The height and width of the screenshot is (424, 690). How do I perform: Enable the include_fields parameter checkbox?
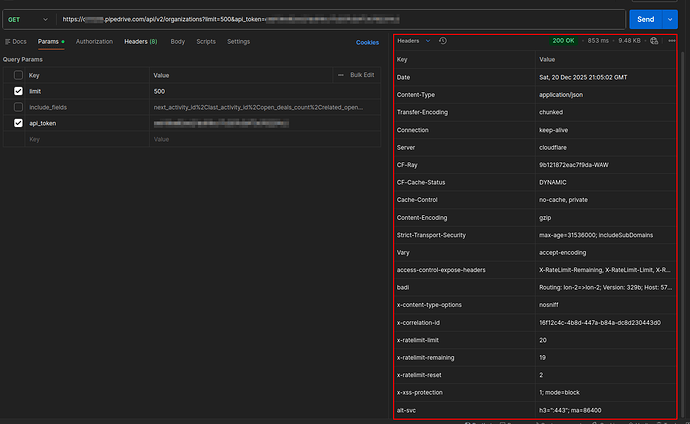(18, 107)
